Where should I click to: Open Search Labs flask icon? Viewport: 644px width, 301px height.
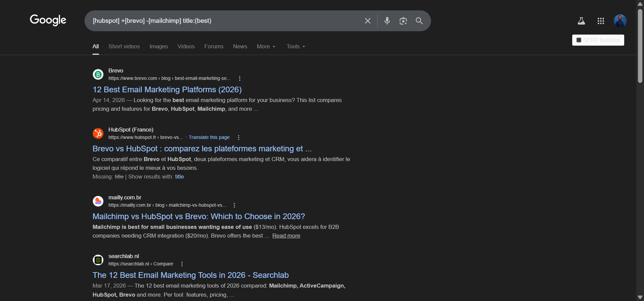coord(581,21)
